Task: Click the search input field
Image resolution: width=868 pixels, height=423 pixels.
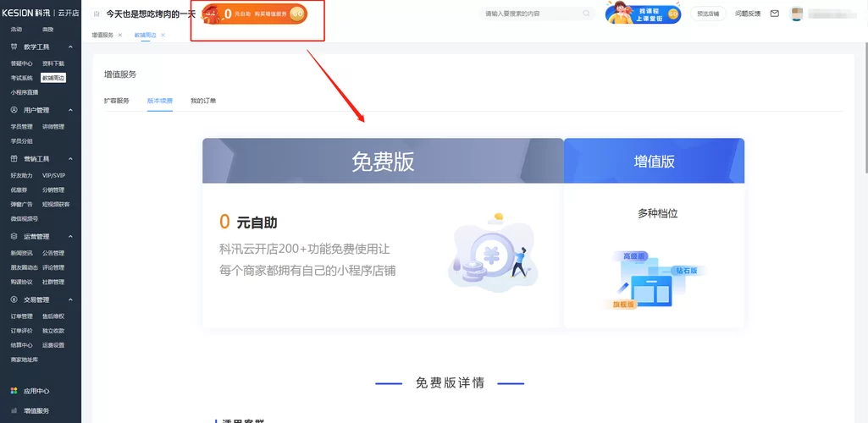Action: pos(537,14)
